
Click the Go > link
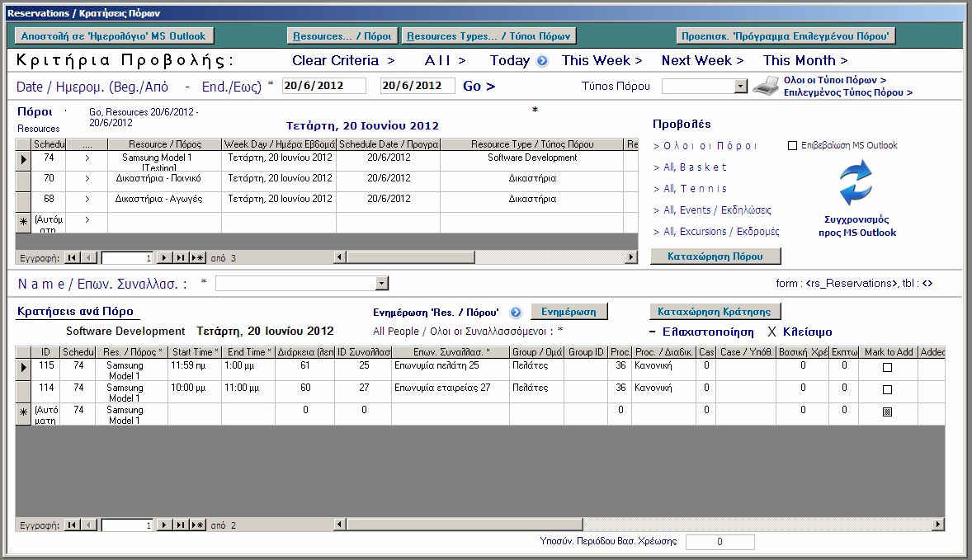(x=479, y=86)
